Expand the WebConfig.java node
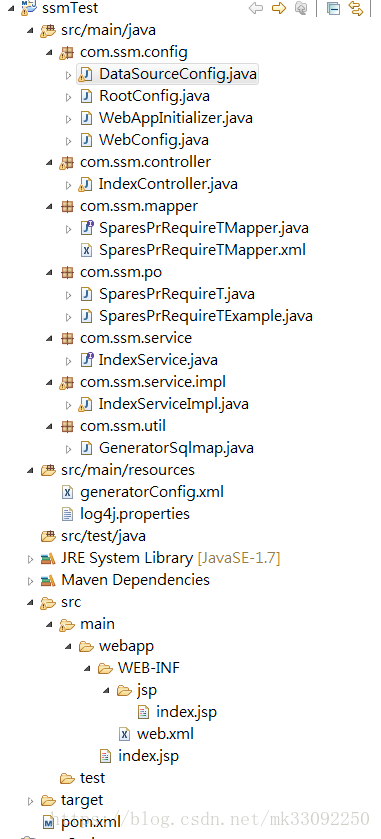The image size is (381, 839). pyautogui.click(x=68, y=141)
